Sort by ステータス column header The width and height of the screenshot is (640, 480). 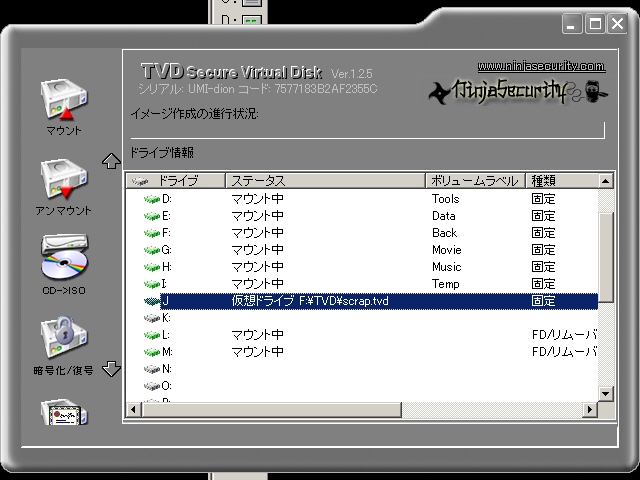[325, 181]
